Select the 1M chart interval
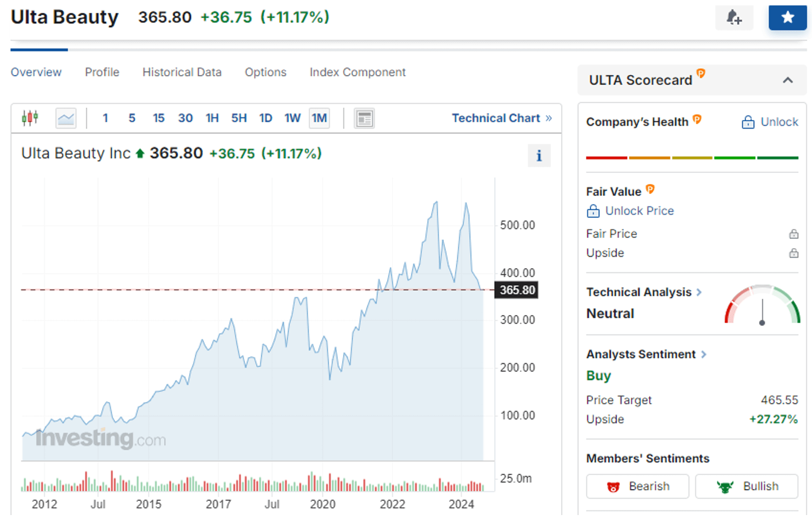 tap(319, 118)
